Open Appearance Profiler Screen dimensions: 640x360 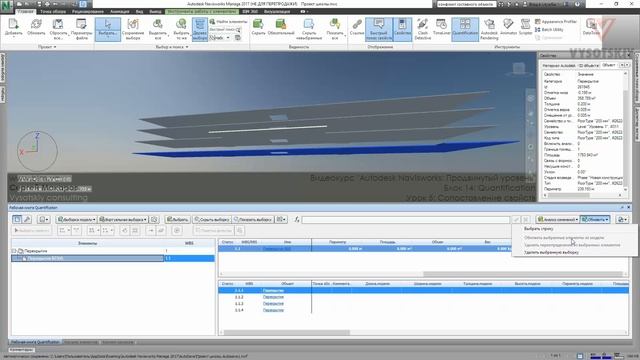coord(556,22)
